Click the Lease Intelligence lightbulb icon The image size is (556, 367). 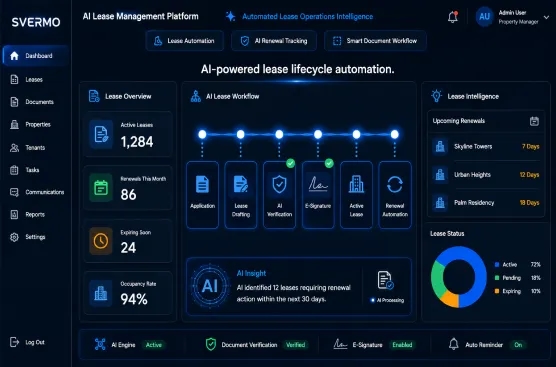click(437, 96)
